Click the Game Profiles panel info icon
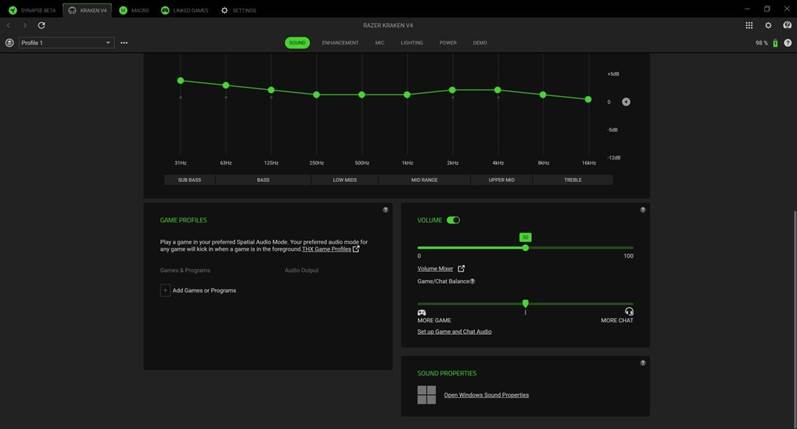Screen dimensions: 797x429 [x=385, y=209]
